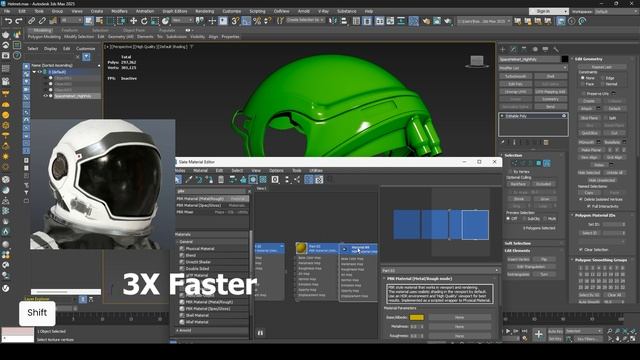640x360 pixels.
Task: Select the None constraint radio button
Action: (x=582, y=78)
